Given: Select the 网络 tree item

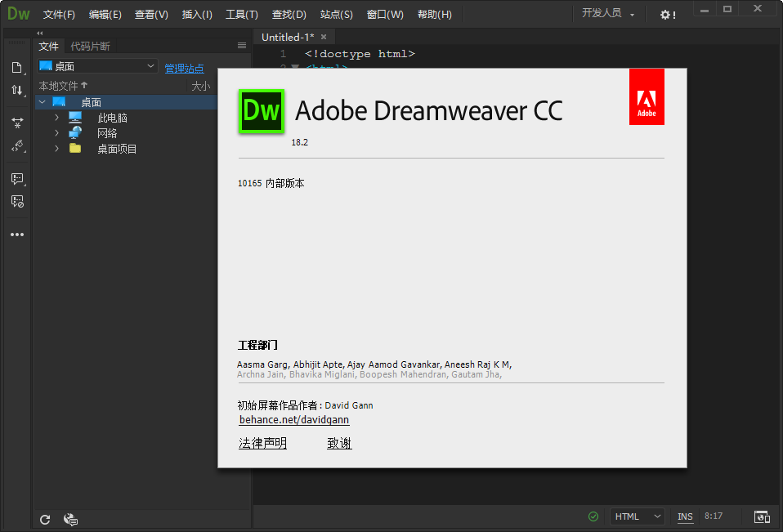Looking at the screenshot, I should 107,133.
